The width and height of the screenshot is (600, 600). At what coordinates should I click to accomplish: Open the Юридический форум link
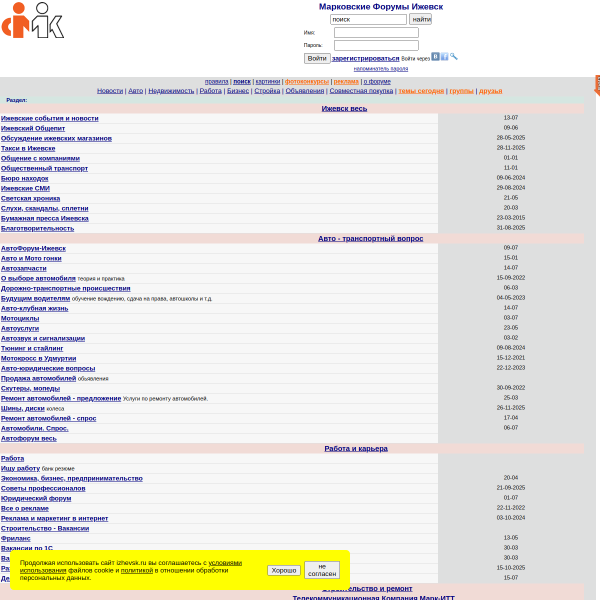coord(36,498)
